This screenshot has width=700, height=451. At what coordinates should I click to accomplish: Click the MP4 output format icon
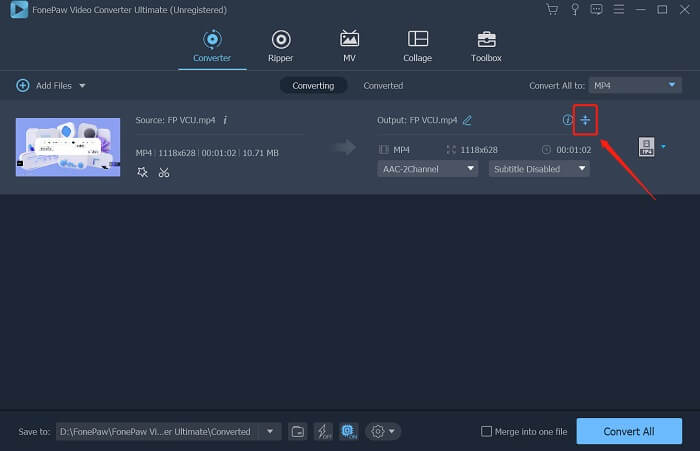click(646, 146)
